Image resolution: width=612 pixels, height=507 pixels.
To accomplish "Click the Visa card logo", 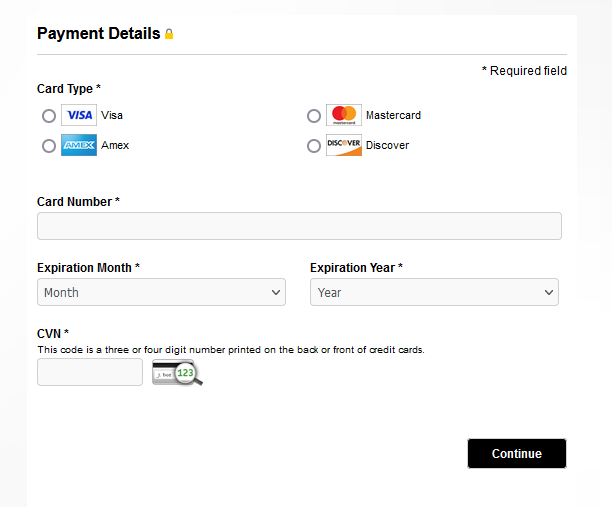I will click(x=79, y=115).
